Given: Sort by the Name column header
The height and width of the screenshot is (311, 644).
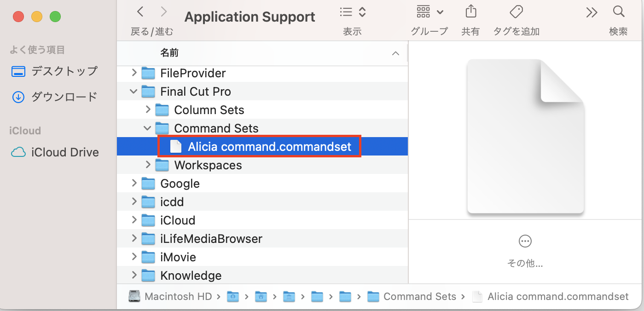Looking at the screenshot, I should coord(169,53).
